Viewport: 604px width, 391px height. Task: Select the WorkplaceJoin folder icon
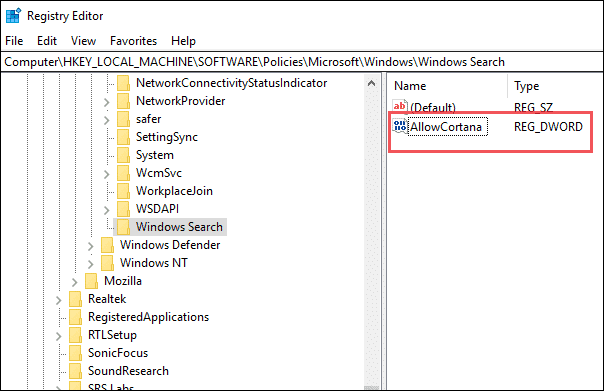click(x=123, y=191)
